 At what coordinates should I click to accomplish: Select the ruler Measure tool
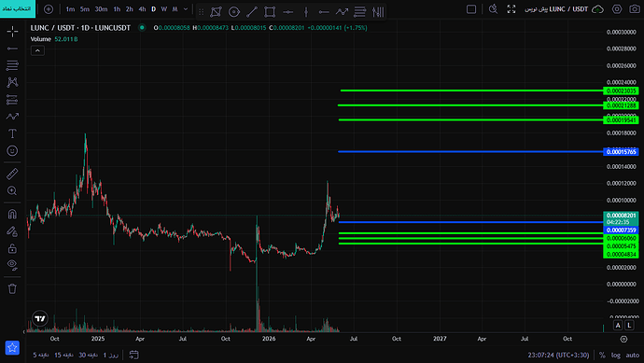click(x=12, y=174)
